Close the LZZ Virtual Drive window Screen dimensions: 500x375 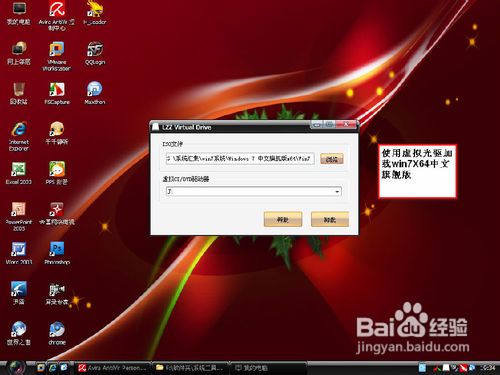[347, 125]
